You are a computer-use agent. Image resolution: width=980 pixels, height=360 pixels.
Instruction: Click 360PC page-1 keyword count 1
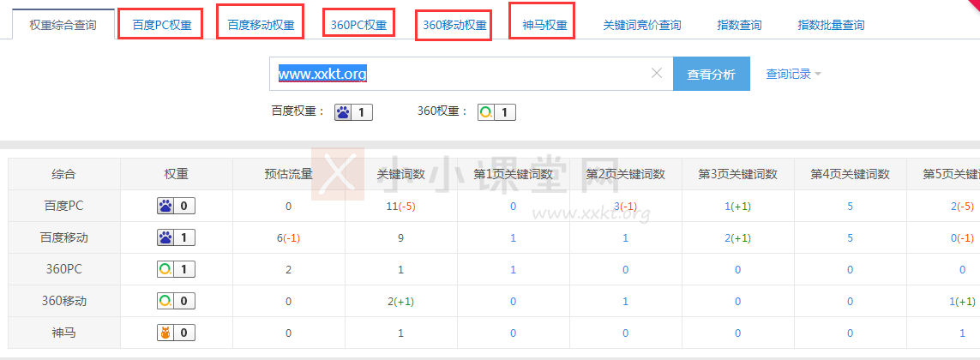pyautogui.click(x=513, y=270)
